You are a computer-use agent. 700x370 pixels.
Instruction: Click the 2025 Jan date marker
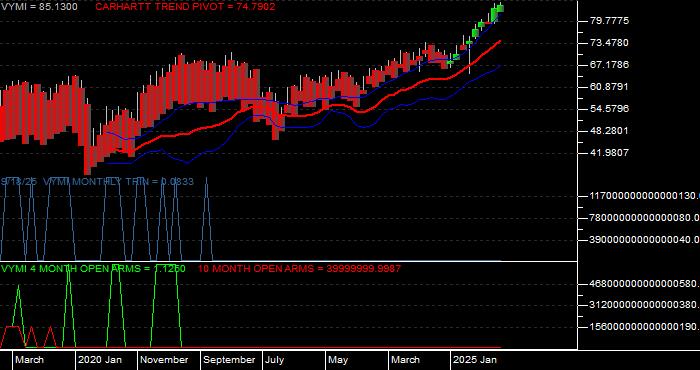[x=475, y=360]
